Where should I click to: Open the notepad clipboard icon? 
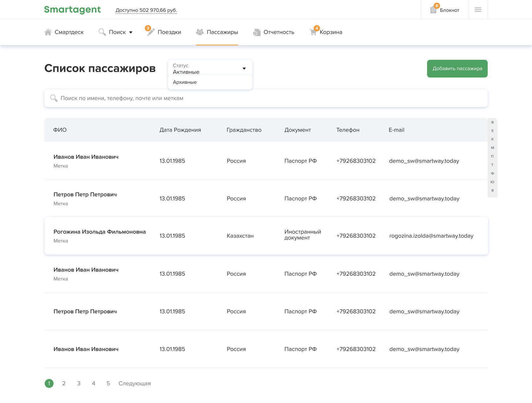433,10
